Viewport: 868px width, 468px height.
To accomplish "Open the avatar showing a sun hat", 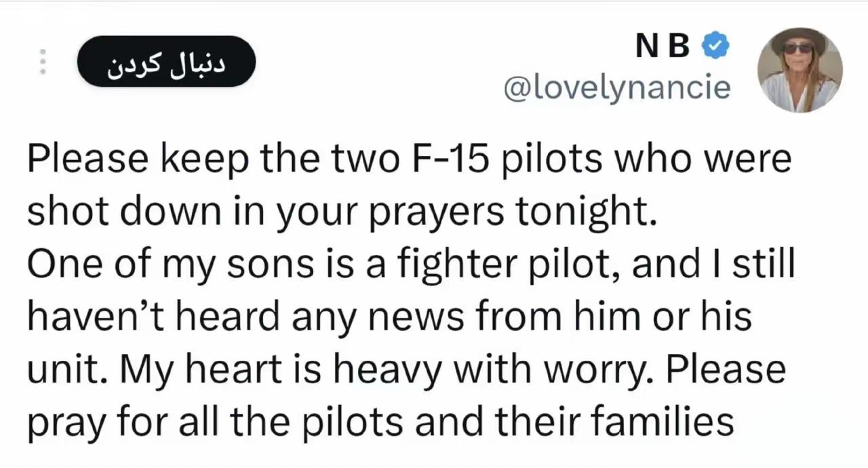I will 800,69.
